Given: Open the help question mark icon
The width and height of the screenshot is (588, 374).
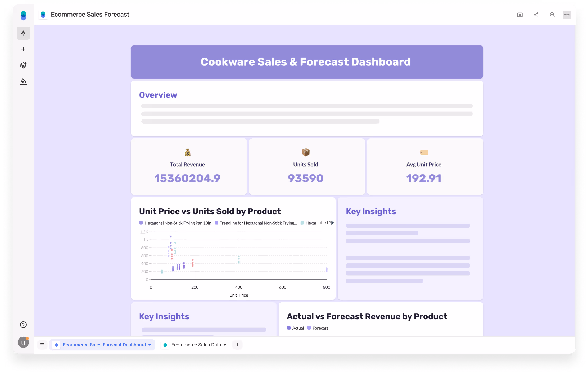Looking at the screenshot, I should click(23, 325).
